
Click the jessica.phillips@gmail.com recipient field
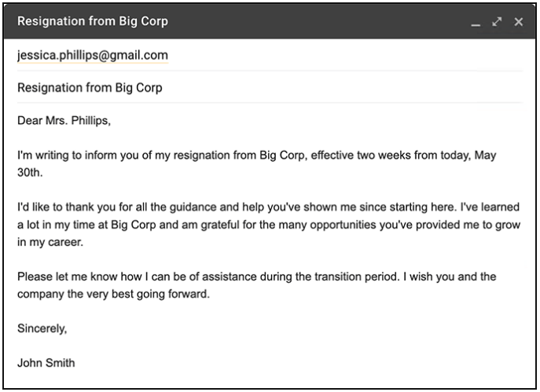click(x=92, y=56)
